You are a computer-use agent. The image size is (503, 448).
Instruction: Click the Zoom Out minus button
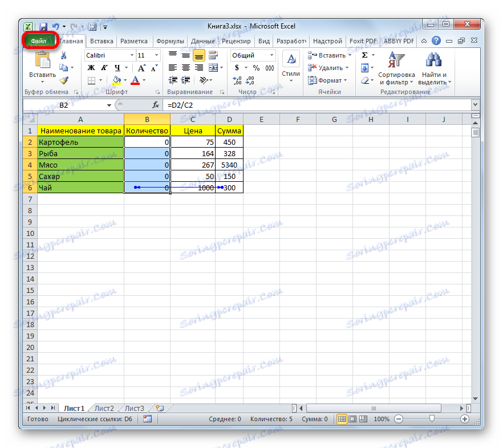click(399, 419)
